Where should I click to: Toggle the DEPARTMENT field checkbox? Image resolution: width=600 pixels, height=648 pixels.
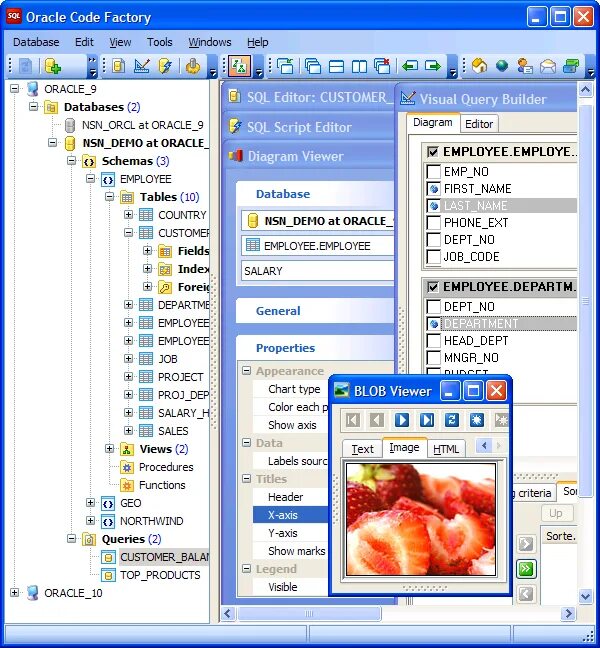(433, 324)
